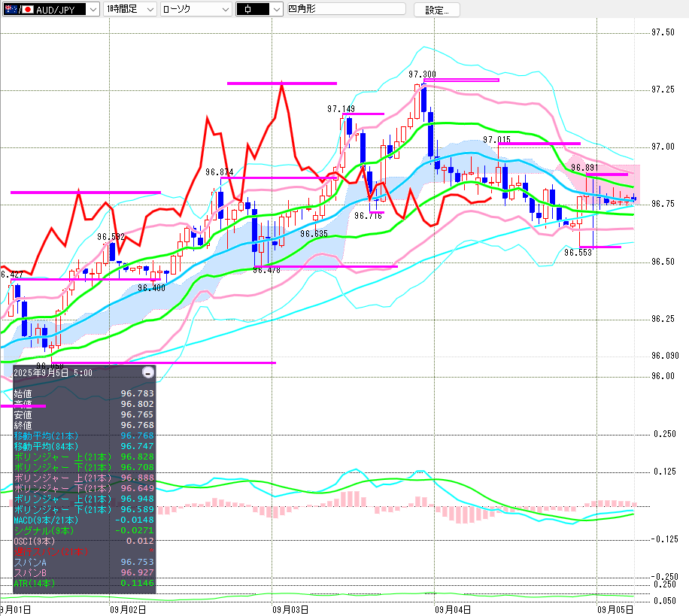Image resolution: width=689 pixels, height=616 pixels.
Task: Click the ボリンジャー 上 96.948 row
Action: point(84,499)
